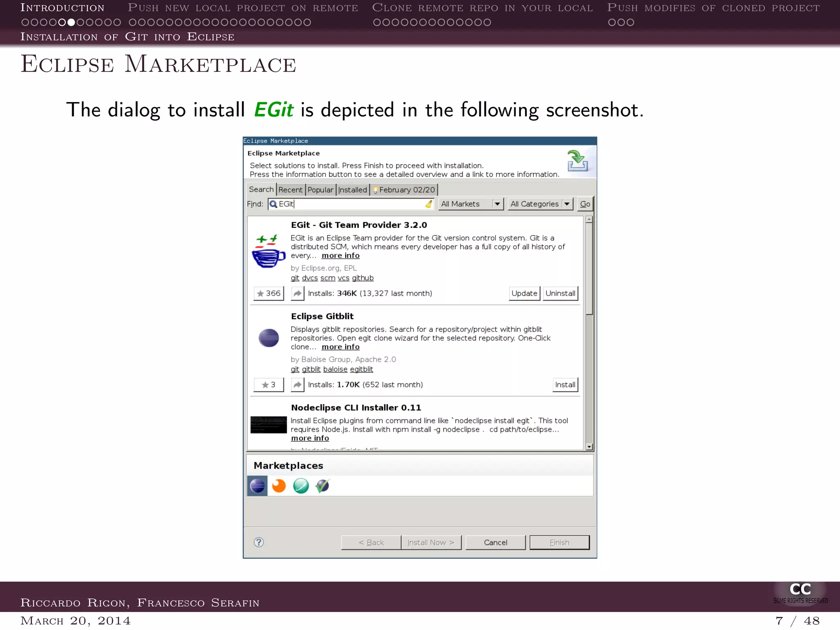The image size is (840, 630).
Task: Open the February 02/20 tab
Action: coord(404,190)
